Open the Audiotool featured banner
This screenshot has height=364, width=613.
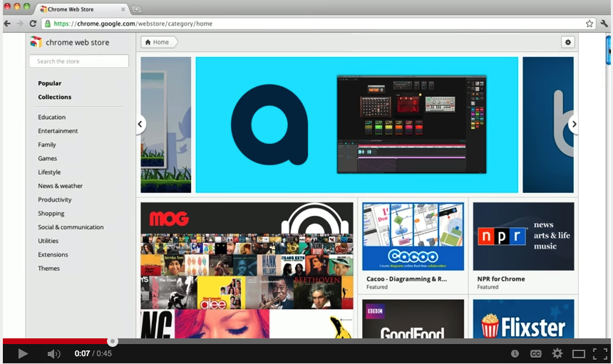[x=357, y=125]
